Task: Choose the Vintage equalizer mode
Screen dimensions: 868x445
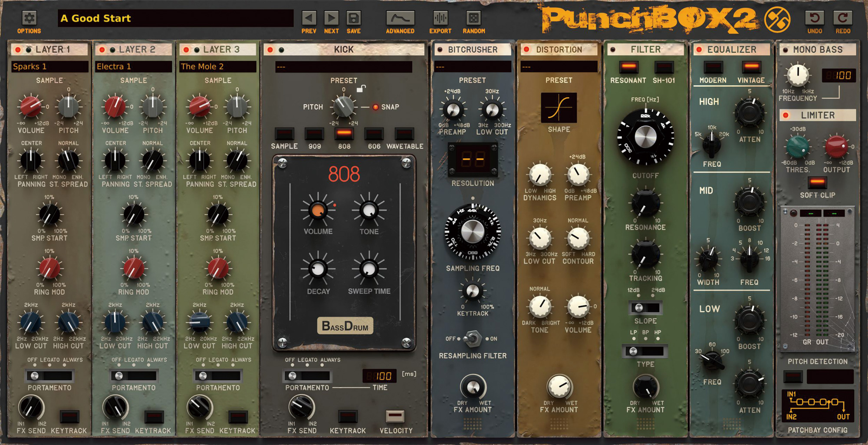Action: pos(751,67)
